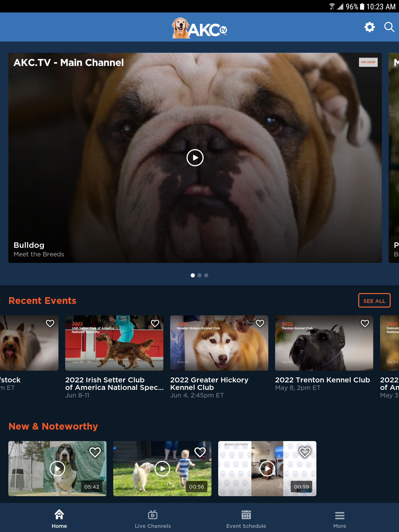Switch to the Live Channels tab
399x532 pixels.
153,519
